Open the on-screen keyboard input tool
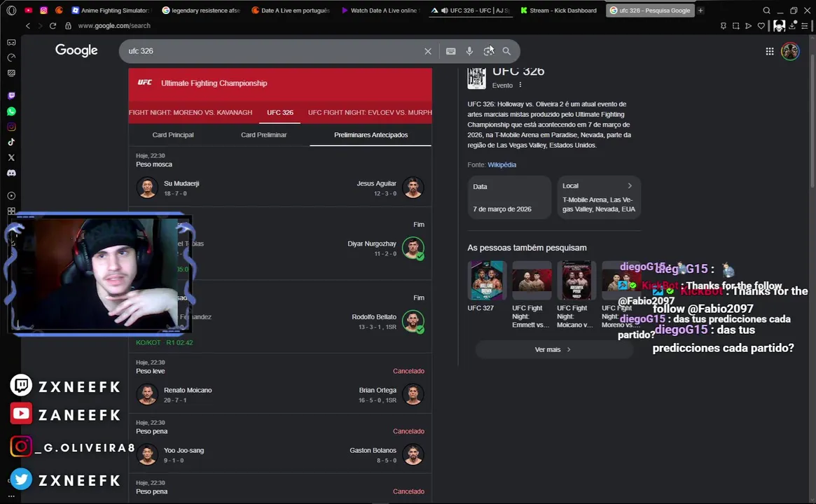This screenshot has height=504, width=816. click(450, 51)
